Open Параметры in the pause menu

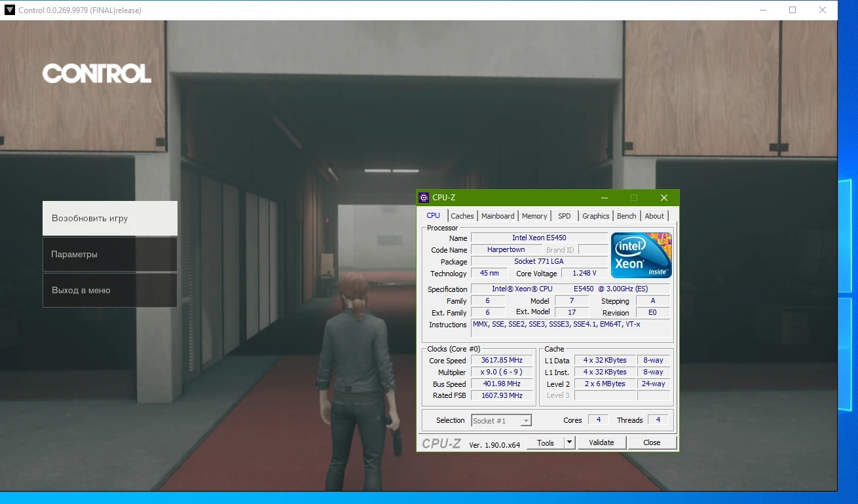[110, 254]
